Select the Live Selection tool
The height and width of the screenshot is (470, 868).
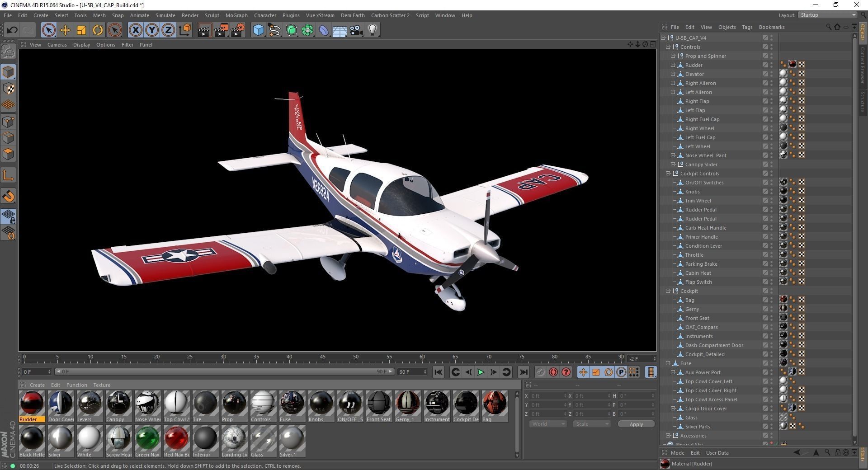pos(48,30)
